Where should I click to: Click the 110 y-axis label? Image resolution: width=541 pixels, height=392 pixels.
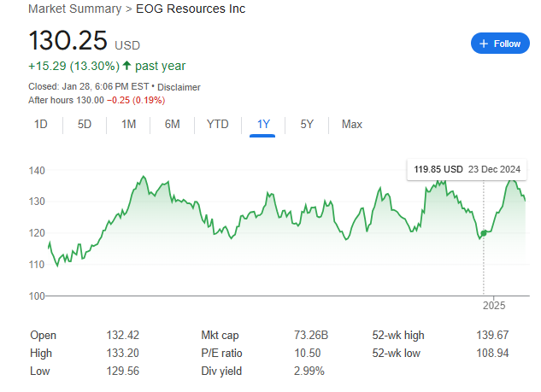pyautogui.click(x=37, y=265)
